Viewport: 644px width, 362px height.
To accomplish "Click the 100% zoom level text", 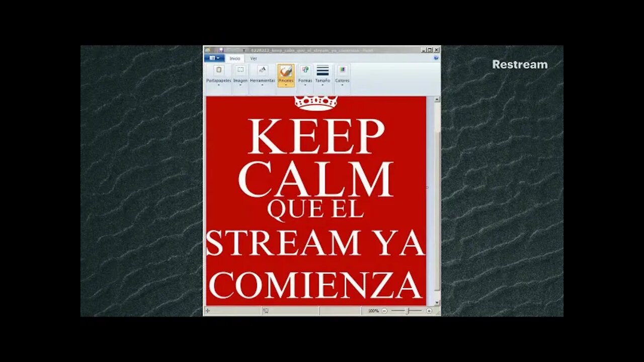I will click(373, 311).
